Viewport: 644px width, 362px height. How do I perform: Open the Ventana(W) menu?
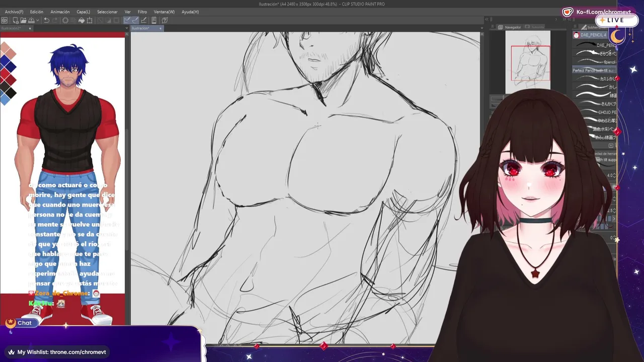[164, 12]
